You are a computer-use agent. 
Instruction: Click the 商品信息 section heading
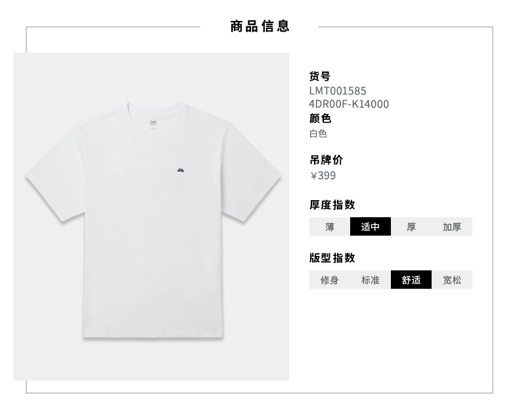260,26
